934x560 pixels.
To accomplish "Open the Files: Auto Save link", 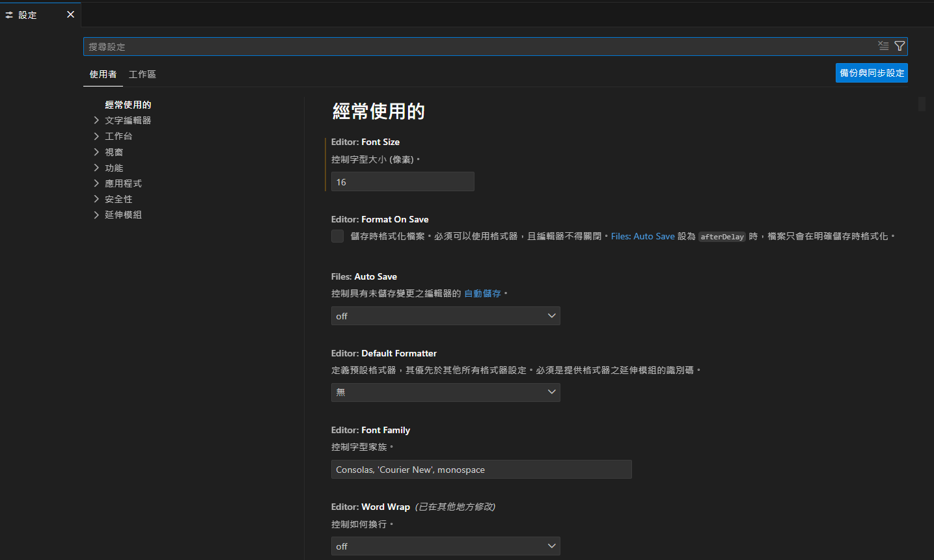I will 642,236.
